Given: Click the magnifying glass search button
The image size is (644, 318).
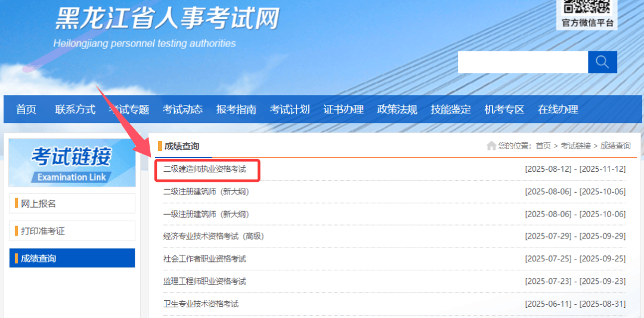Looking at the screenshot, I should pyautogui.click(x=602, y=62).
